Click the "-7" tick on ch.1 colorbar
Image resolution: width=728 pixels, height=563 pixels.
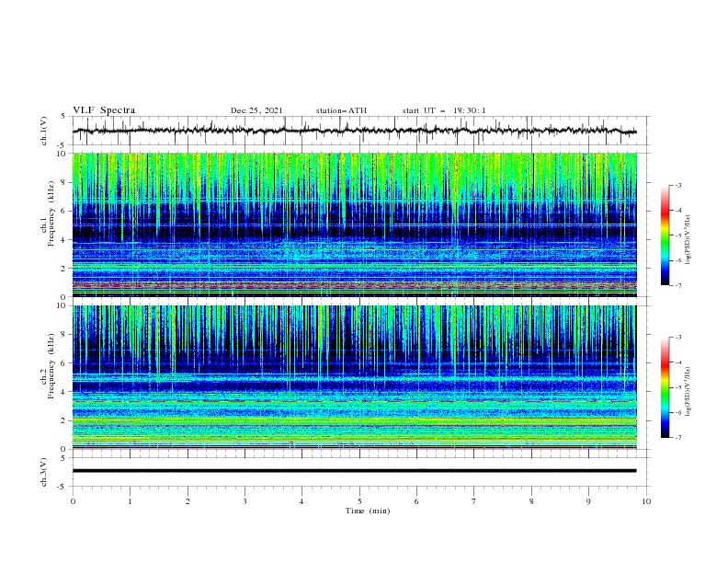click(677, 285)
